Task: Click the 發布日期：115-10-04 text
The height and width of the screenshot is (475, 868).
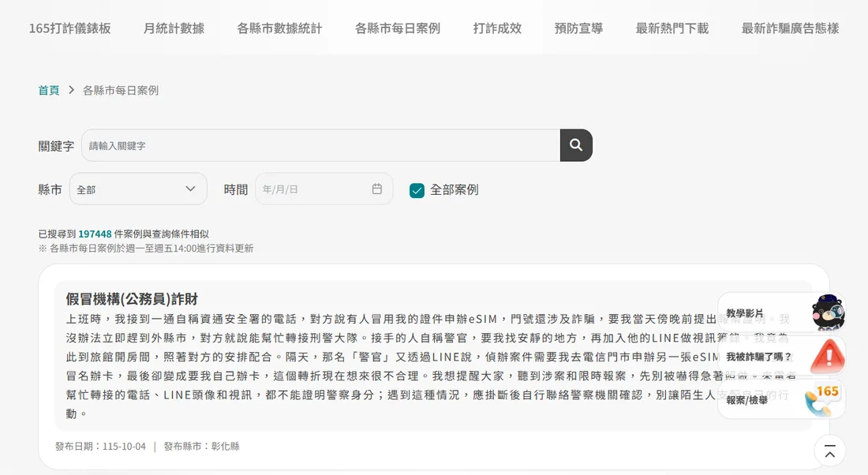Action: coord(100,447)
